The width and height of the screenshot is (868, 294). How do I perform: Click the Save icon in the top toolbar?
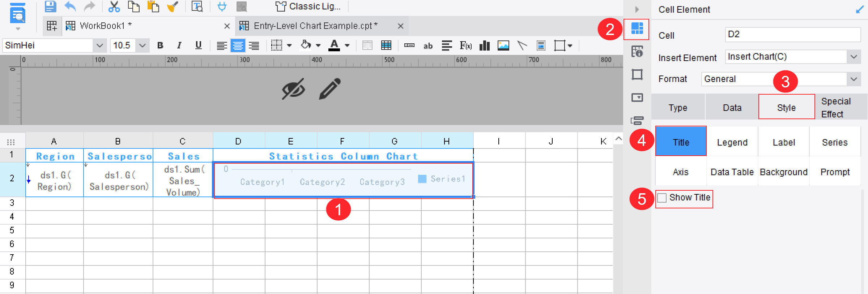click(x=50, y=7)
